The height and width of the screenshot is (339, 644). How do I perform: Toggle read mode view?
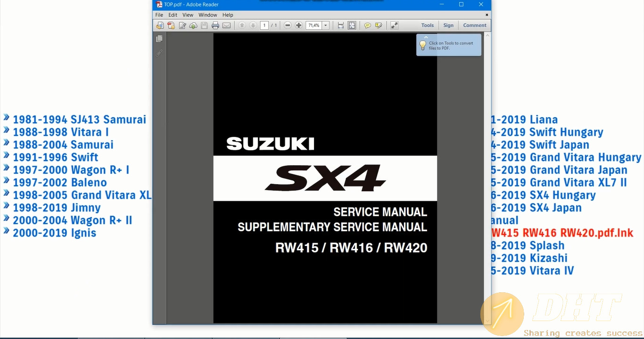[x=394, y=25]
